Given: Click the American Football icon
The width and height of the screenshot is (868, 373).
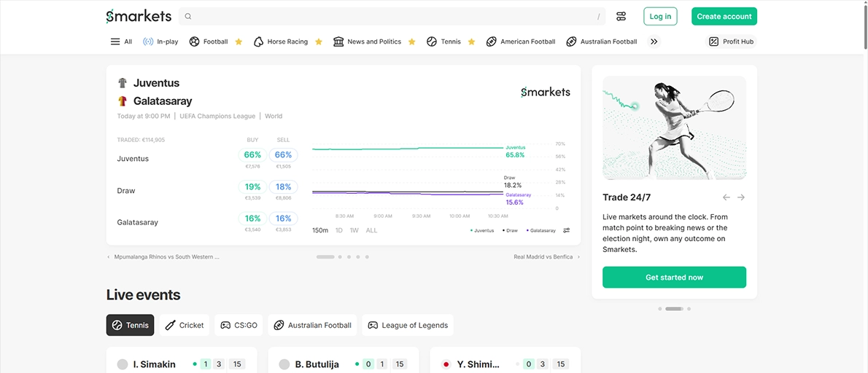Looking at the screenshot, I should coord(491,42).
